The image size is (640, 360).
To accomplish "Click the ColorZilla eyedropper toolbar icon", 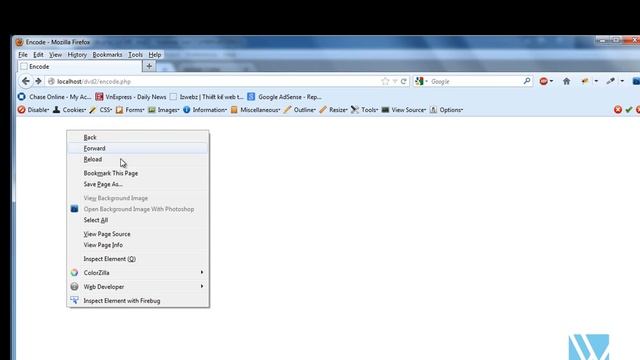I will coord(611,81).
